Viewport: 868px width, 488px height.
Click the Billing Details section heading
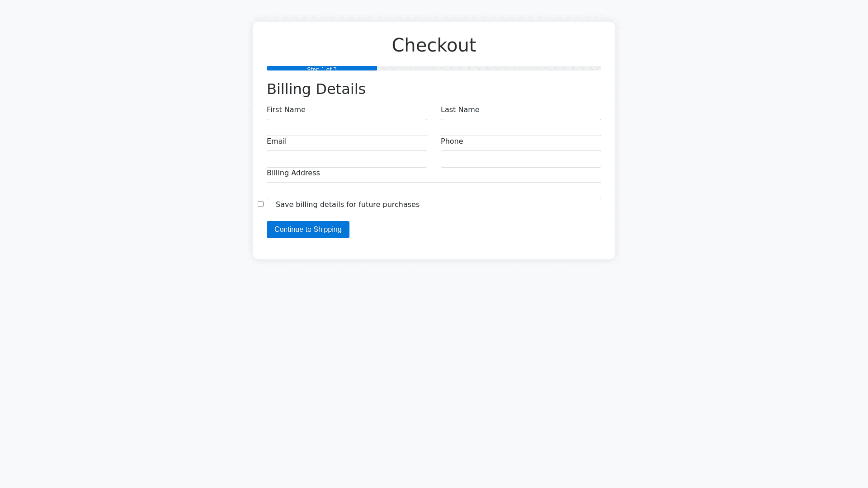tap(316, 89)
